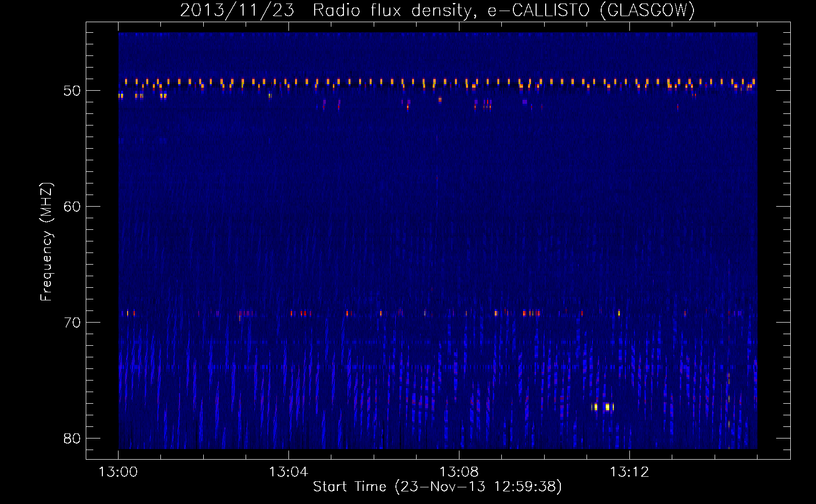The image size is (816, 504).
Task: Click the "Frequency (MHZ)" axis label
Action: pyautogui.click(x=46, y=242)
